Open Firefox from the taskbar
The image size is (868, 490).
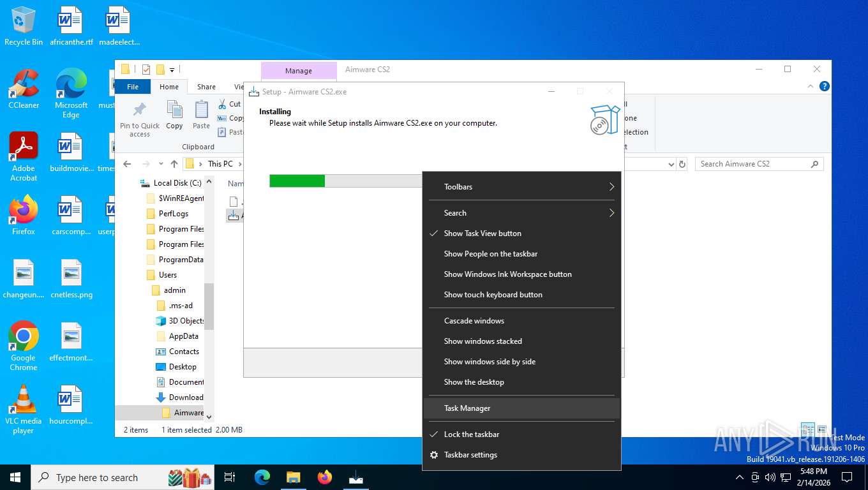pos(325,477)
